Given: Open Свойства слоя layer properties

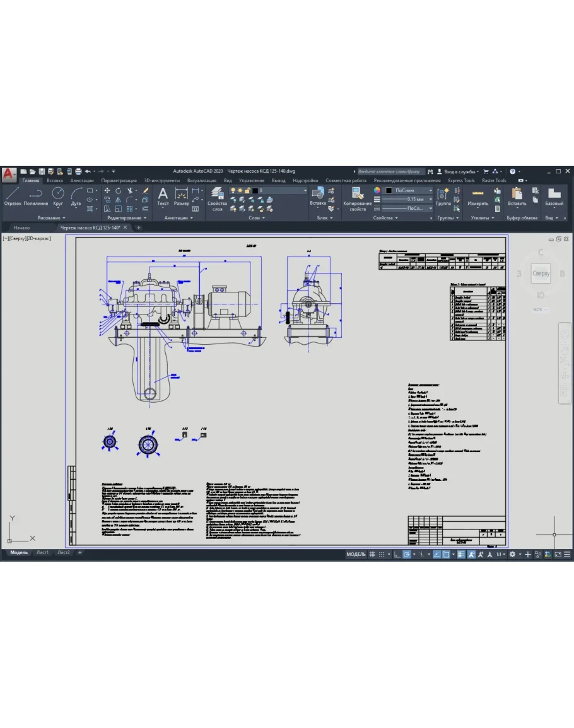Looking at the screenshot, I should (218, 199).
